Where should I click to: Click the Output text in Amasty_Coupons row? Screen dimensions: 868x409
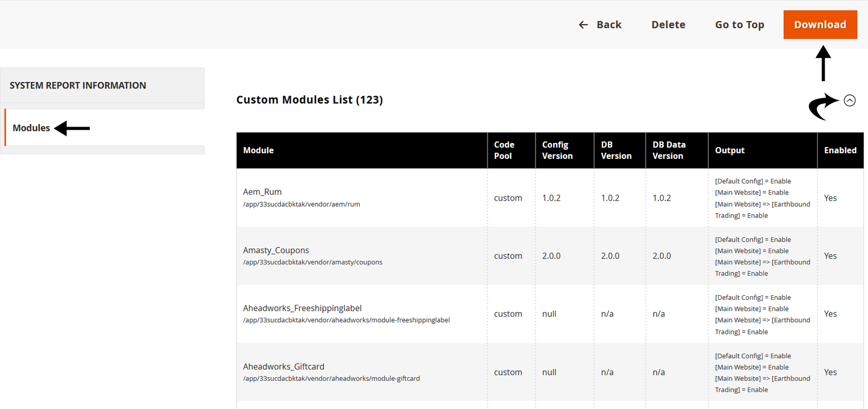pyautogui.click(x=762, y=256)
